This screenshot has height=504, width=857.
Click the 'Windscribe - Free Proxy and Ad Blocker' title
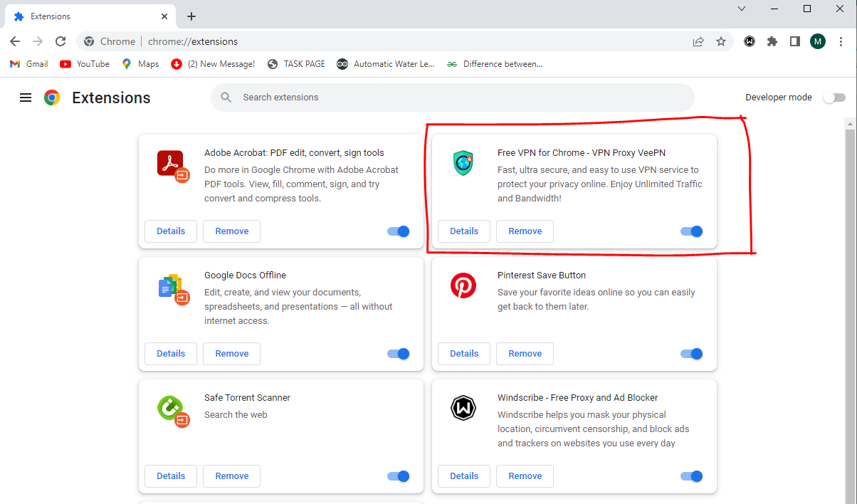[x=577, y=397]
